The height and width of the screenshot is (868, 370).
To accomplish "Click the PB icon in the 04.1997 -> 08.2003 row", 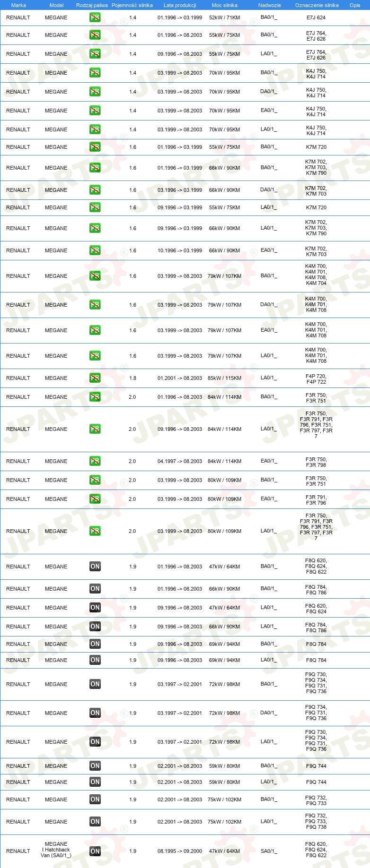I will coord(95,461).
